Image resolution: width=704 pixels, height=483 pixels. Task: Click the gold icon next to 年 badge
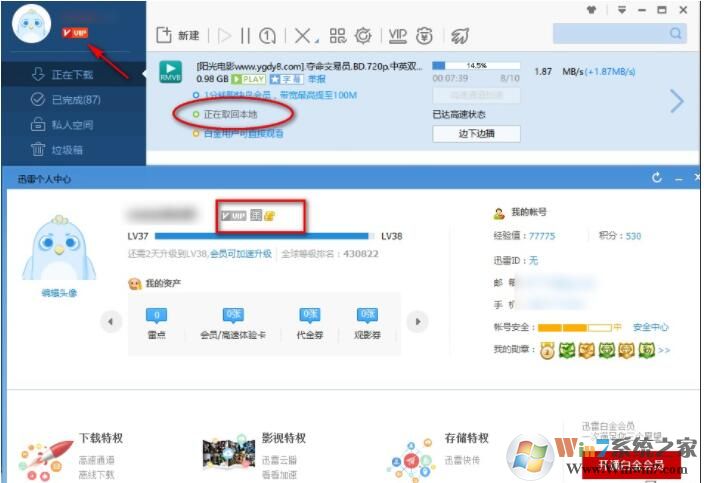[269, 216]
